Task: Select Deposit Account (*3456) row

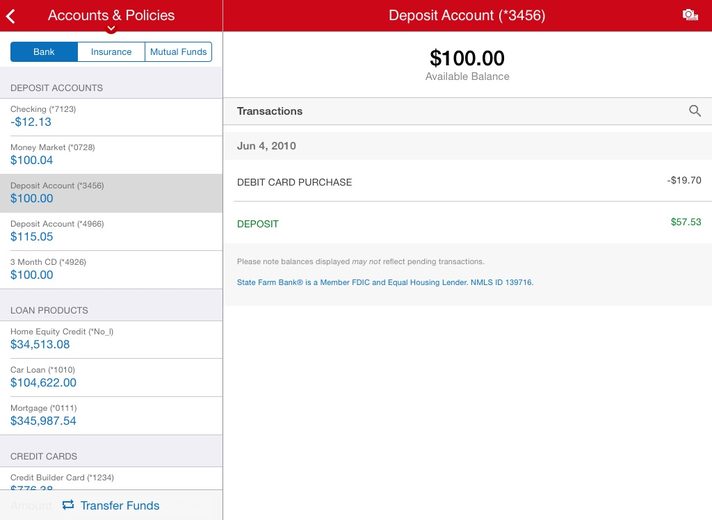Action: pos(111,193)
